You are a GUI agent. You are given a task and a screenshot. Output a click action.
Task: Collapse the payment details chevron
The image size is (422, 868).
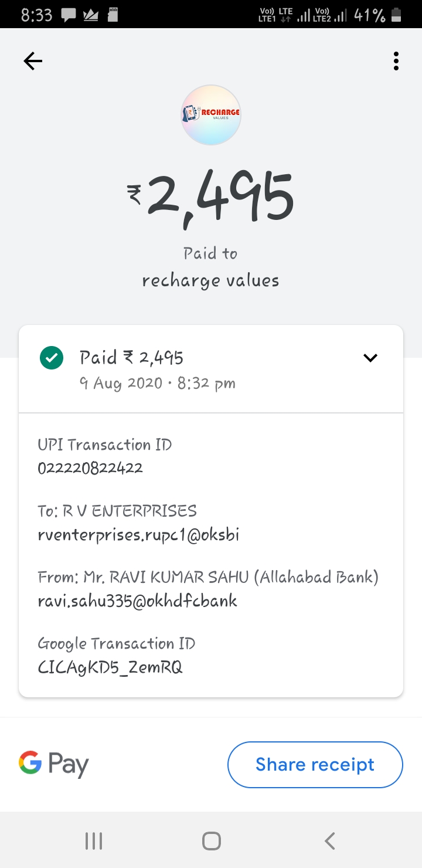pos(370,358)
